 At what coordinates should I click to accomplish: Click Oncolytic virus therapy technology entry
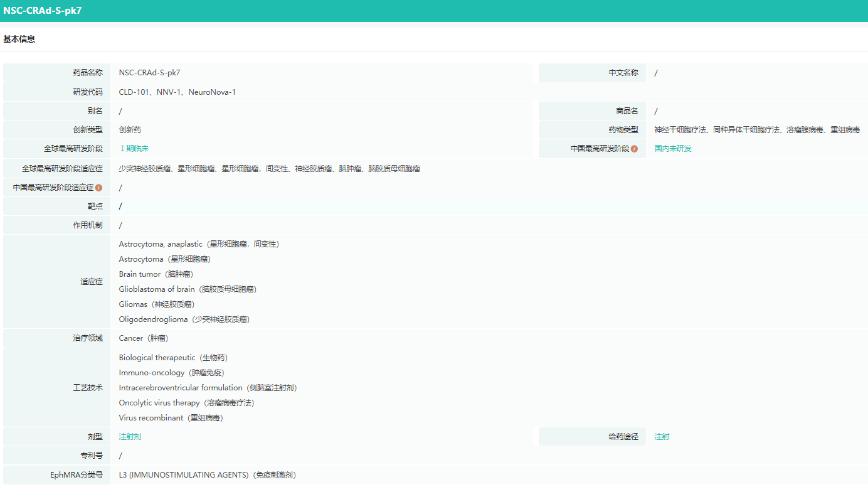click(186, 403)
